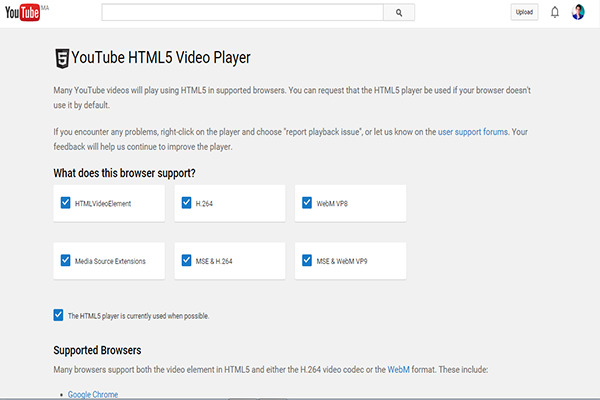Click the "MSE & H.264" label text
Screen dimensions: 600x400
[214, 261]
